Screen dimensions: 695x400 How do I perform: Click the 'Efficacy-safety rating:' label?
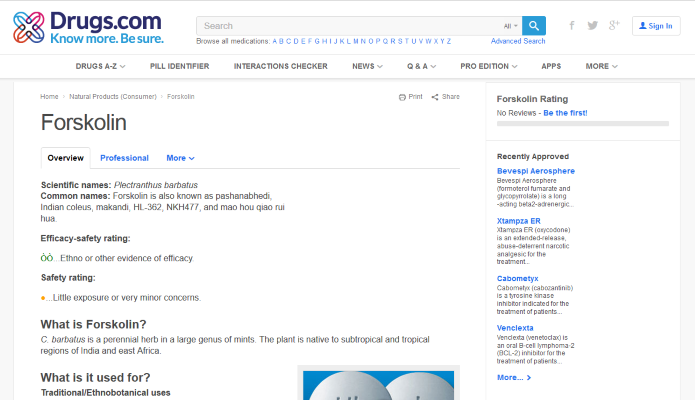coord(85,238)
